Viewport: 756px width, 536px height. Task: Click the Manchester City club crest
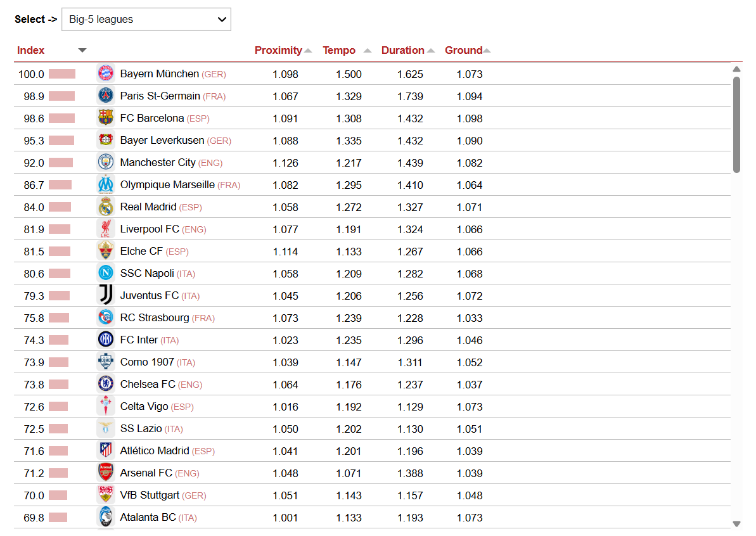tap(106, 162)
